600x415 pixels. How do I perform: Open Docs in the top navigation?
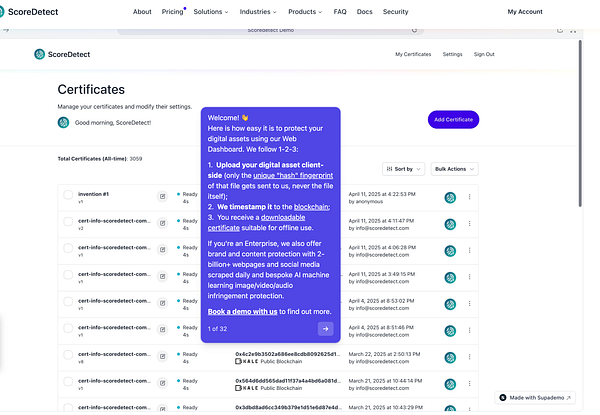[364, 12]
